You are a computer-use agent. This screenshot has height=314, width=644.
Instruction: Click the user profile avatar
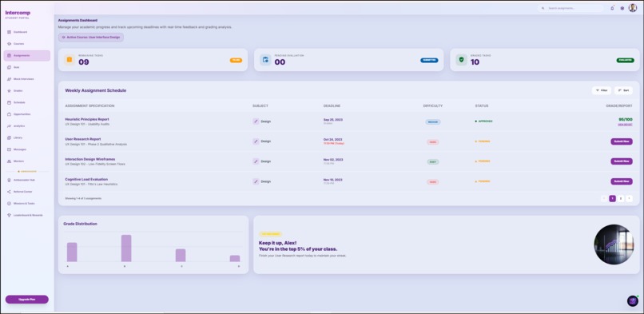(633, 8)
